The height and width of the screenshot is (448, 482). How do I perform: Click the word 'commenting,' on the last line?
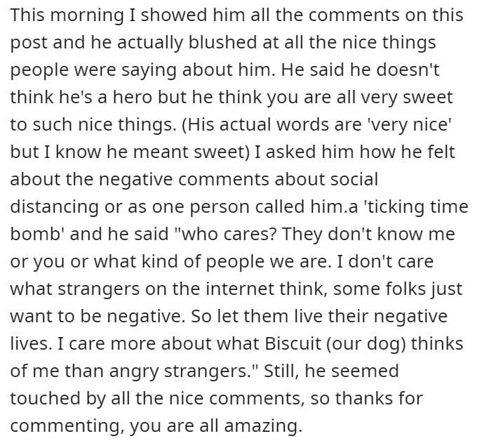point(67,426)
